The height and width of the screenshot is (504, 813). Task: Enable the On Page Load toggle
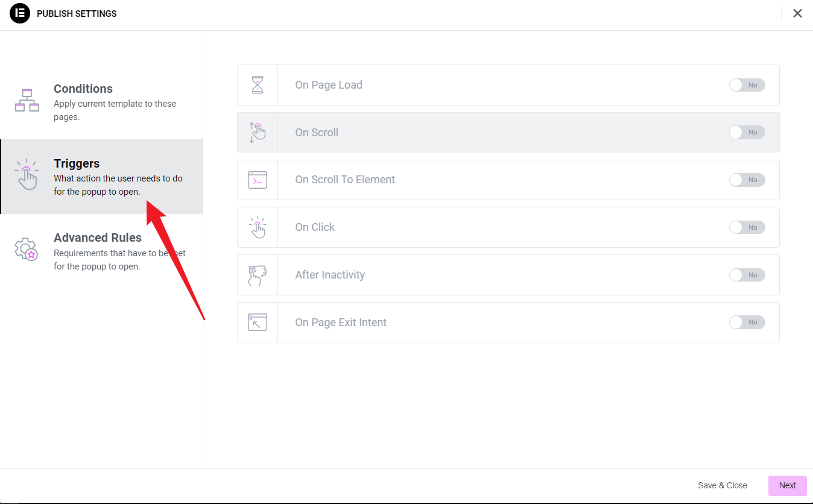[x=747, y=85]
